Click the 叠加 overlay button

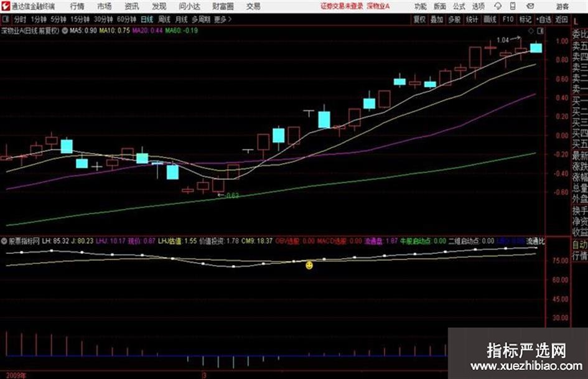pos(437,19)
